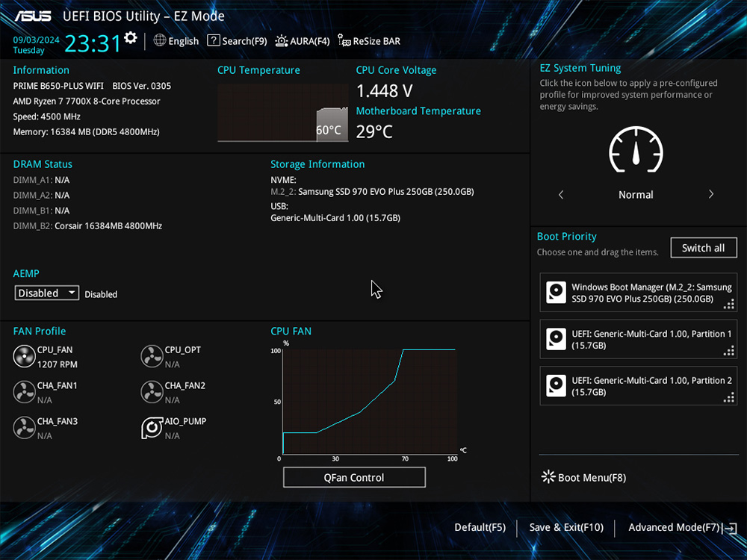Click the 09/03/2024 date text
747x560 pixels.
36,40
